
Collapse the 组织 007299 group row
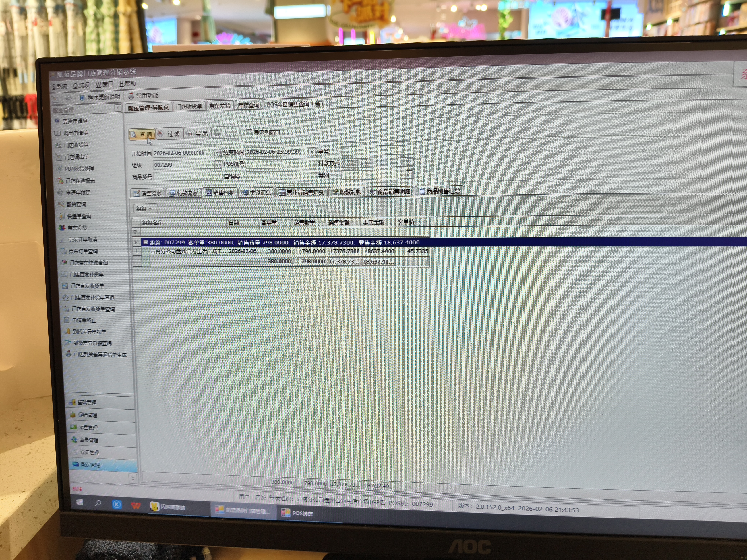click(x=146, y=242)
